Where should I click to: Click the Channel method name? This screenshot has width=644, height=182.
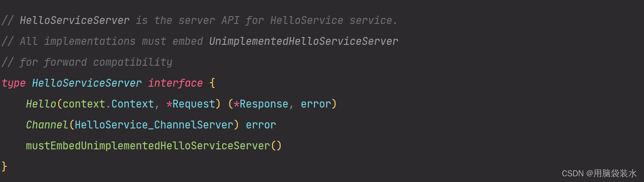47,125
